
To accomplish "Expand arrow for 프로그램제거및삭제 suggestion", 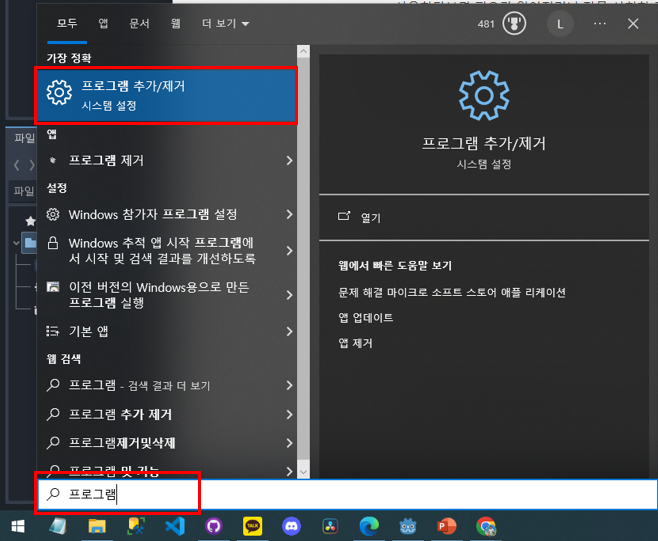I will [289, 443].
